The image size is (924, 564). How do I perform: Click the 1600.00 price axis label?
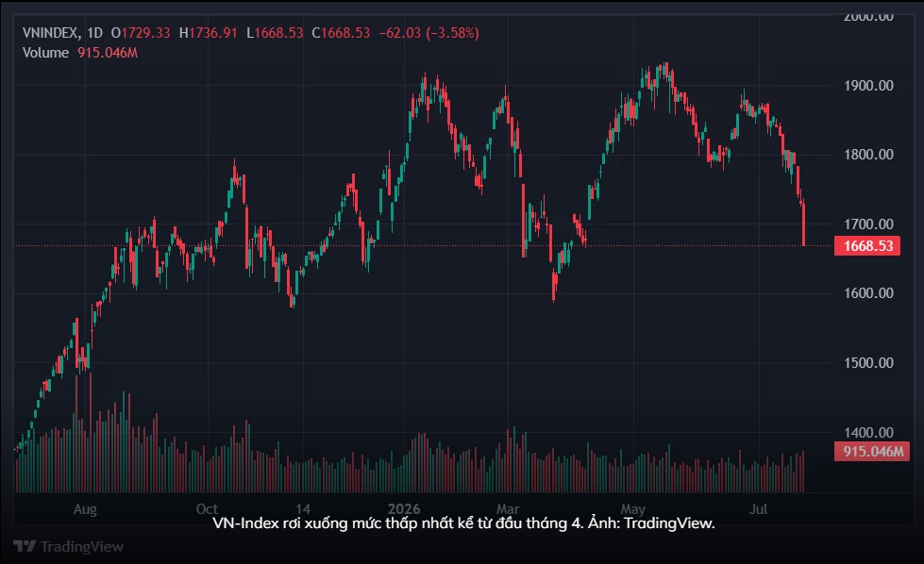[868, 293]
